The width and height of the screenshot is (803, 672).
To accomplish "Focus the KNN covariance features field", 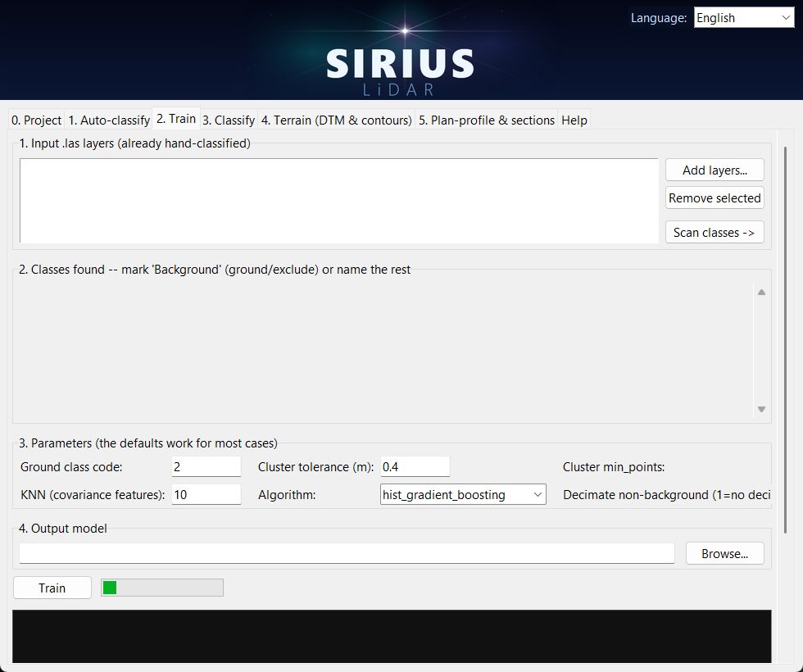I will click(206, 495).
